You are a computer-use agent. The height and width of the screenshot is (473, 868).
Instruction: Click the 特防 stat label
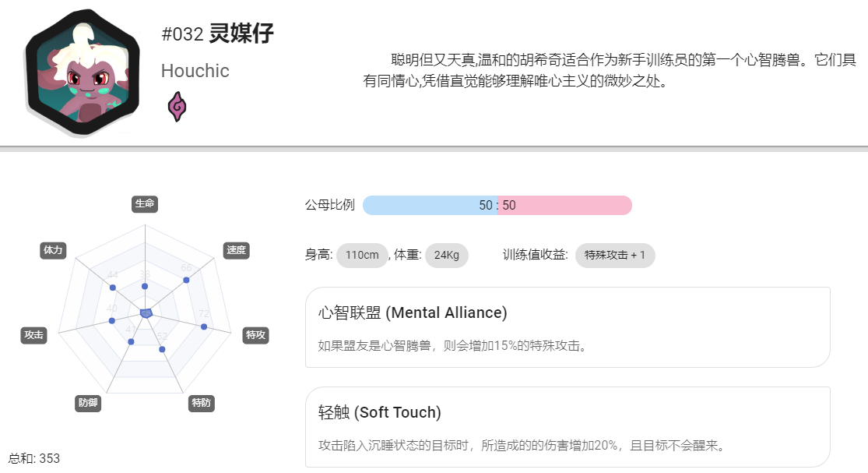pos(201,403)
